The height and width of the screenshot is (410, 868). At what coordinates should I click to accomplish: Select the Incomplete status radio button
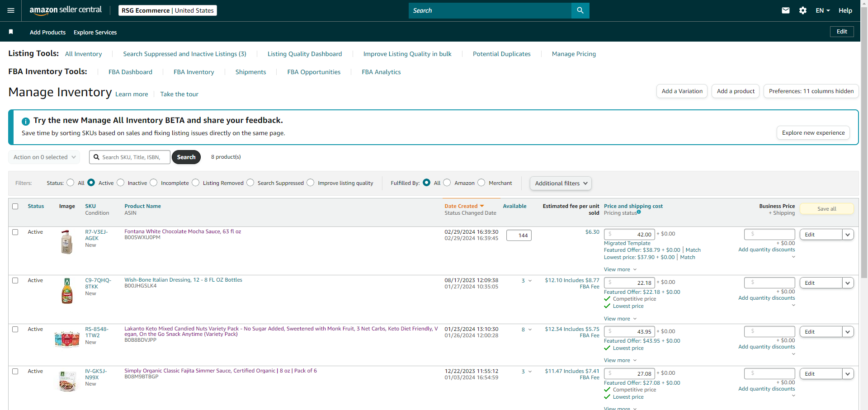coord(154,183)
